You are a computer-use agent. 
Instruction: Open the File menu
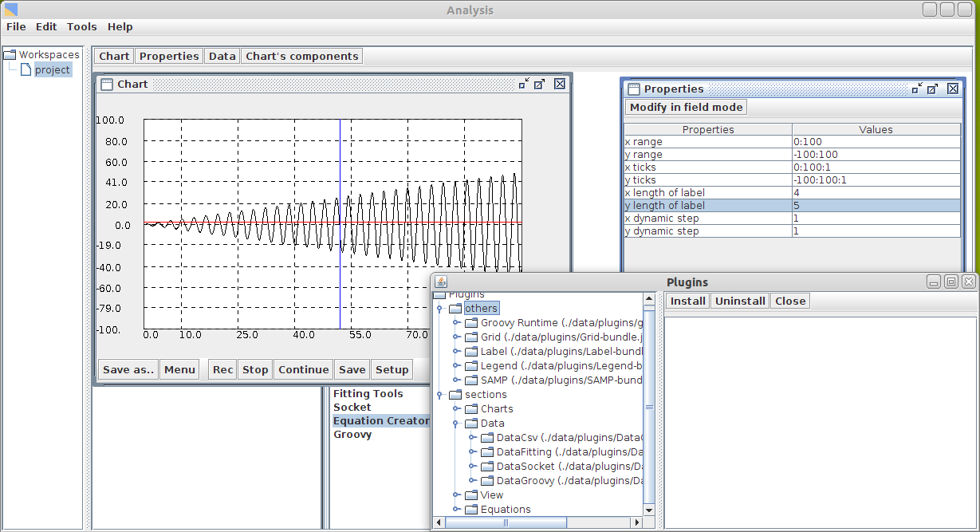[x=16, y=26]
